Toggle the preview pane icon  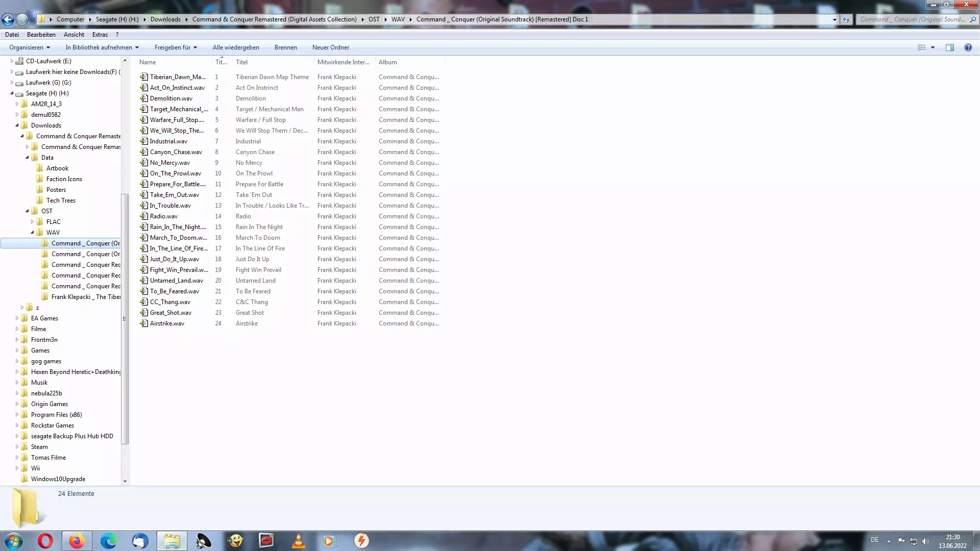(x=950, y=47)
